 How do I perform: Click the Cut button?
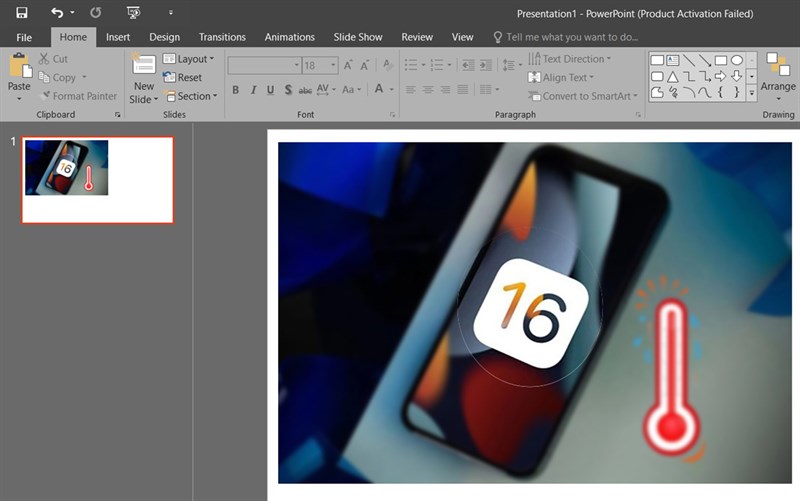[x=54, y=59]
